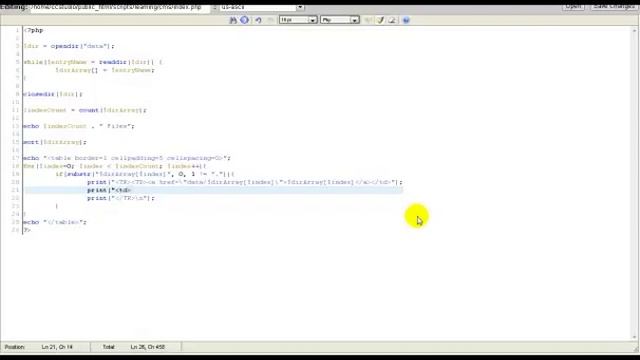Click the '<?php' opening tag text
This screenshot has width=640, height=360.
point(33,30)
